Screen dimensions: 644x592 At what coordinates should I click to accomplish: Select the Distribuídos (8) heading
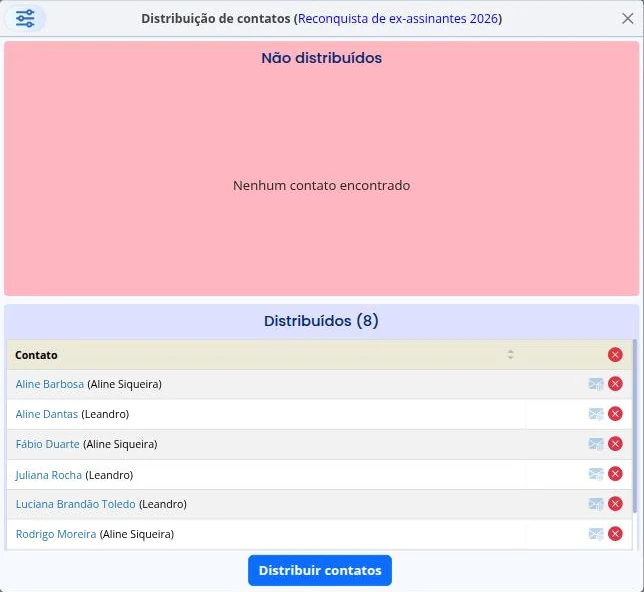tap(321, 321)
